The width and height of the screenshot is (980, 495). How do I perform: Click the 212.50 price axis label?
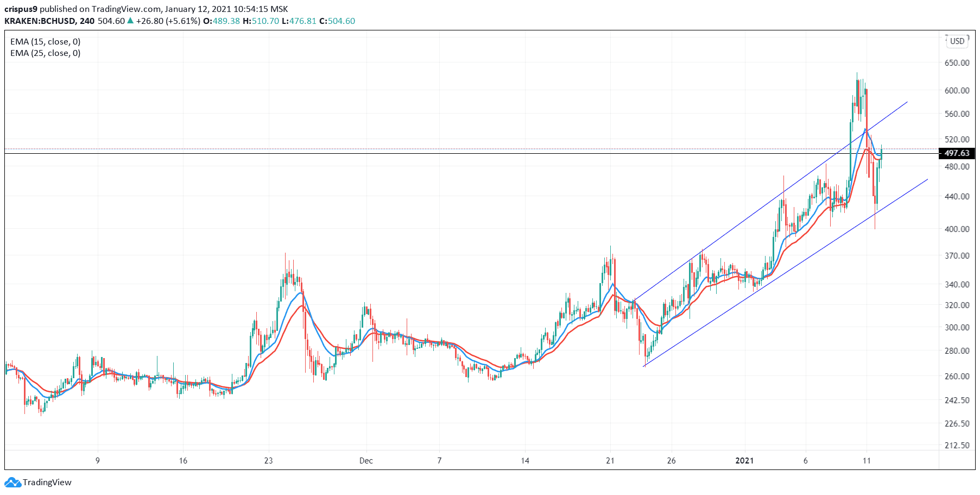pyautogui.click(x=957, y=446)
